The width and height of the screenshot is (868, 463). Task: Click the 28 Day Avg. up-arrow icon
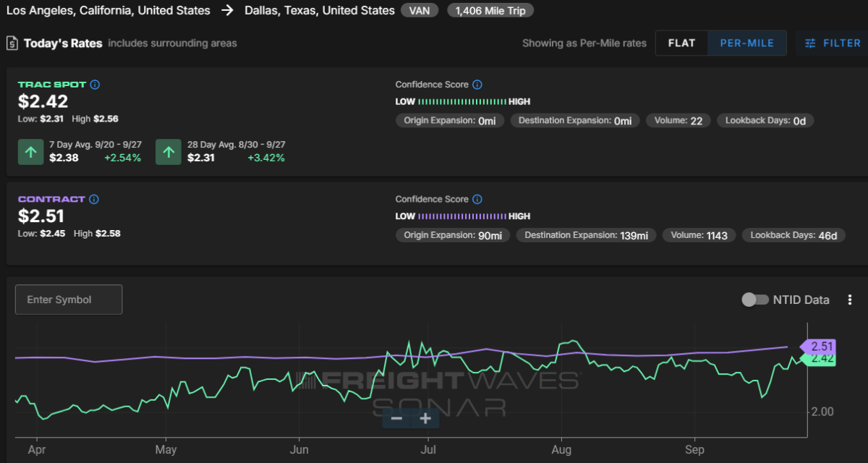point(169,152)
